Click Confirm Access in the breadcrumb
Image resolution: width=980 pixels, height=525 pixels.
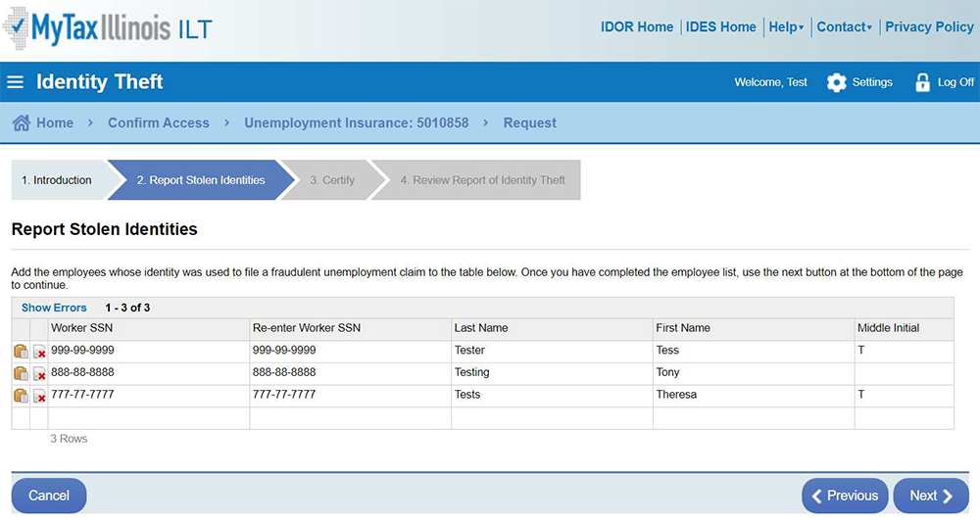[158, 123]
